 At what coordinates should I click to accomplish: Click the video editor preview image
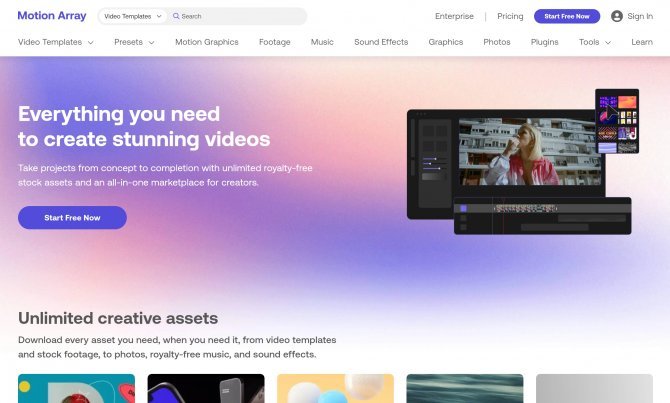pyautogui.click(x=530, y=151)
